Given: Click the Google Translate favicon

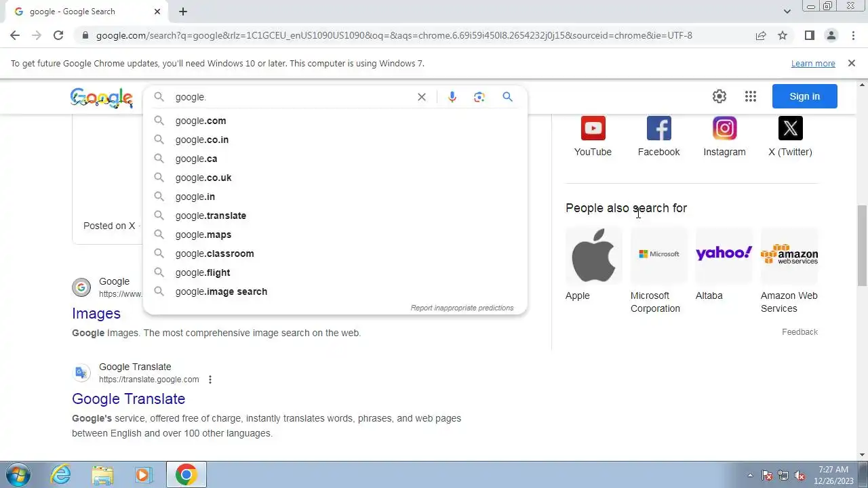Looking at the screenshot, I should tap(81, 373).
